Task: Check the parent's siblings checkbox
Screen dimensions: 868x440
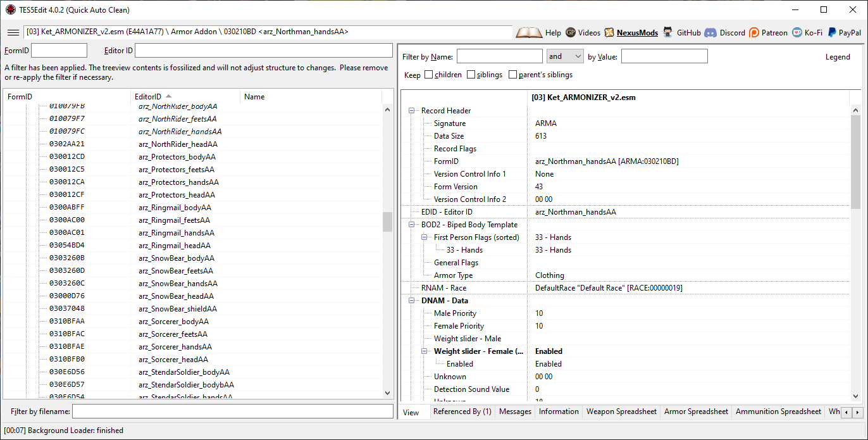Action: (512, 75)
